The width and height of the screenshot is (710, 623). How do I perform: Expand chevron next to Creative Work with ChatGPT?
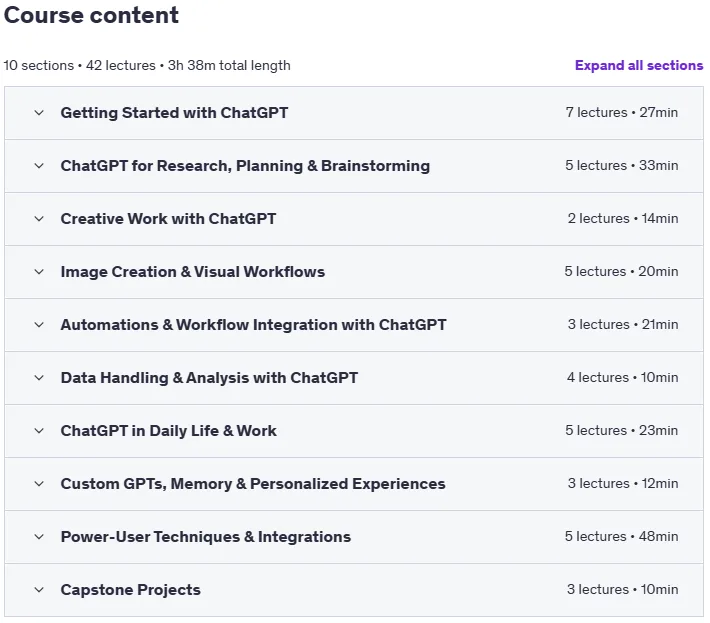[x=39, y=219]
